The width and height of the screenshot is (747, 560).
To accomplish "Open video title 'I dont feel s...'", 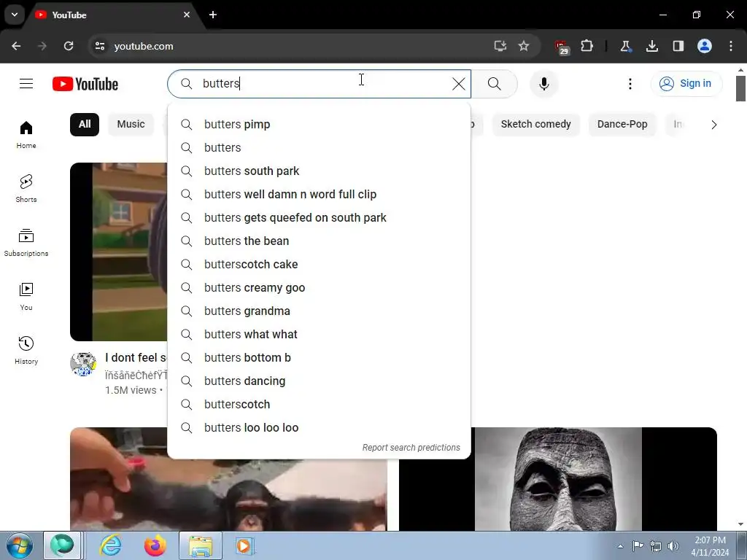I will pyautogui.click(x=136, y=357).
